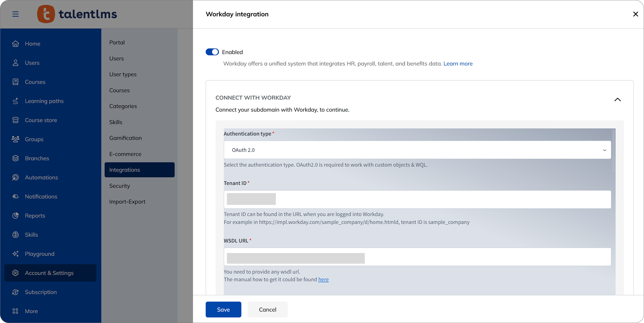Click the Learning paths icon
The image size is (644, 323).
(x=15, y=101)
